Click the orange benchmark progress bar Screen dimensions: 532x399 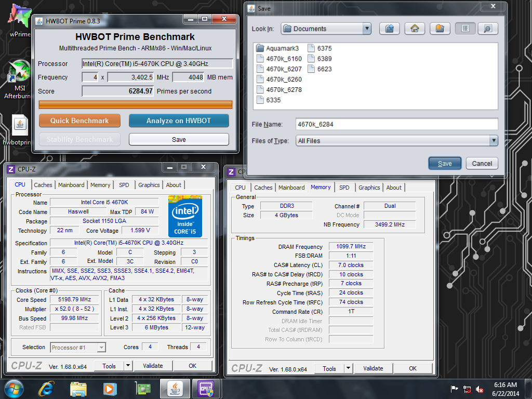click(x=136, y=104)
